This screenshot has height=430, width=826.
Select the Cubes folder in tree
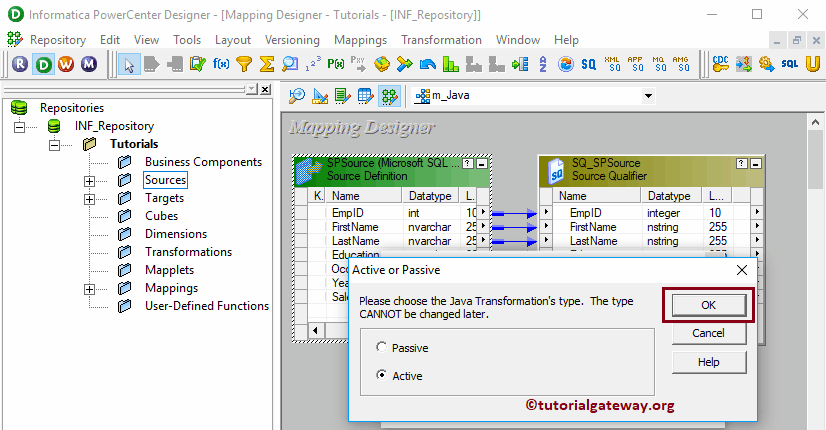(x=162, y=216)
